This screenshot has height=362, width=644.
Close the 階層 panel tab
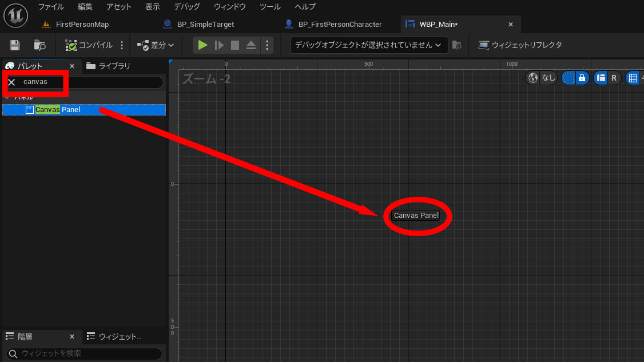[x=72, y=336]
